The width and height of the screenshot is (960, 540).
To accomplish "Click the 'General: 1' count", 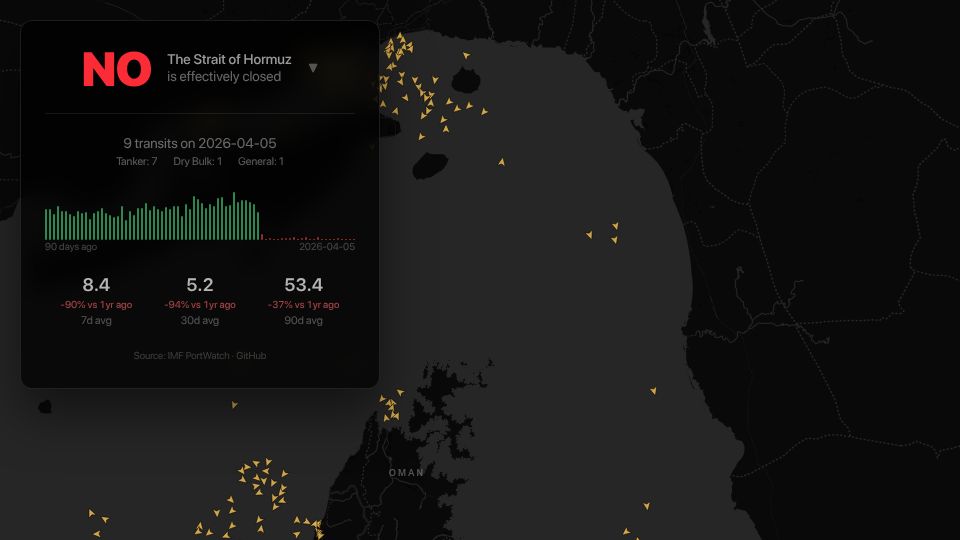I will pyautogui.click(x=261, y=162).
